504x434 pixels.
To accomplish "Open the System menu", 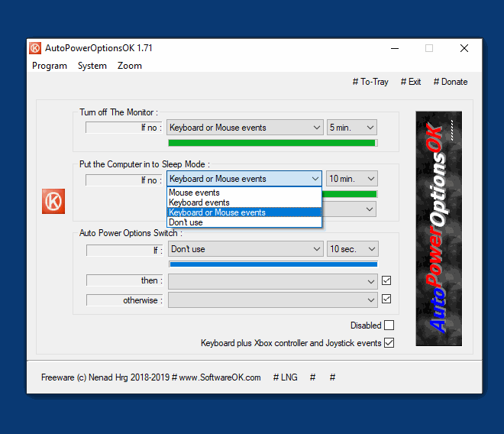I will [x=92, y=66].
